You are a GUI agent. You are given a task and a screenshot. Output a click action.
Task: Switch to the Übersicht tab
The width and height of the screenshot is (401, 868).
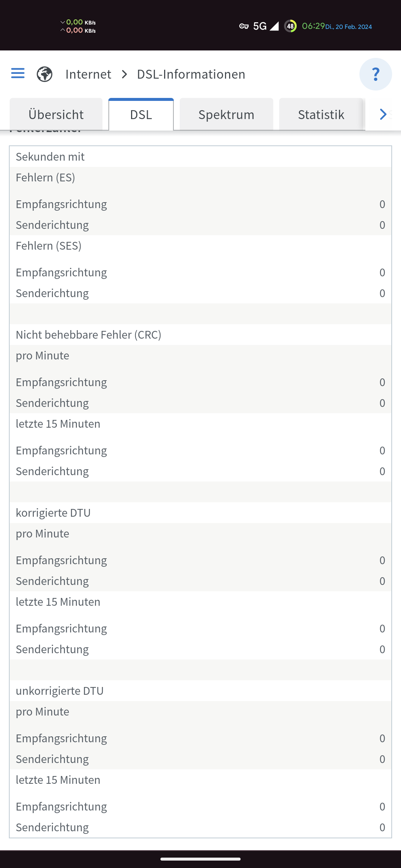56,115
